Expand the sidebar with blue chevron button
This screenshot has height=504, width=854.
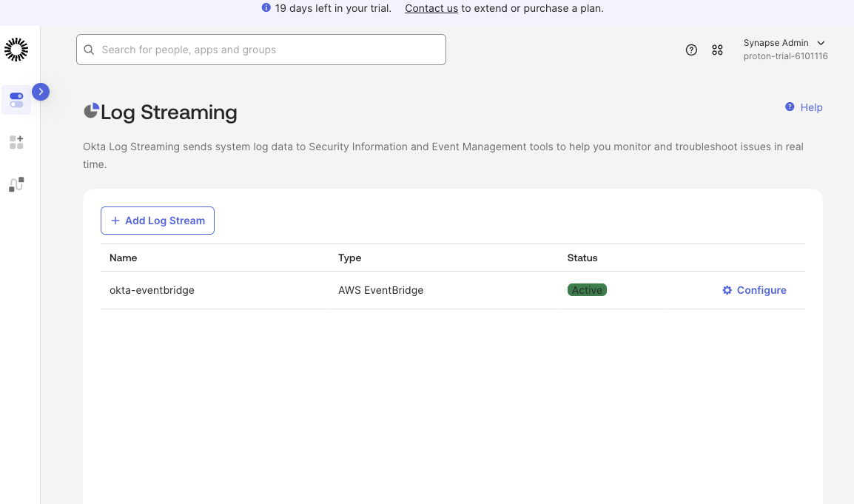point(41,92)
